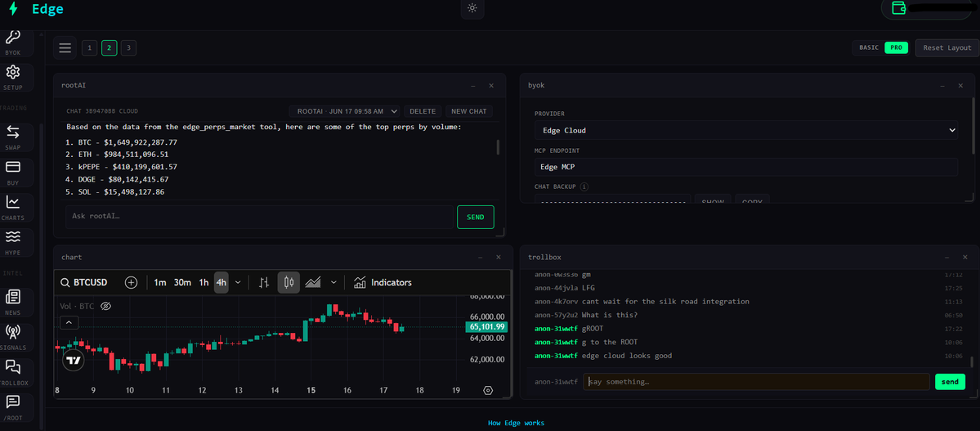Select the 4h timeframe
Viewport: 980px width, 431px height.
point(222,283)
